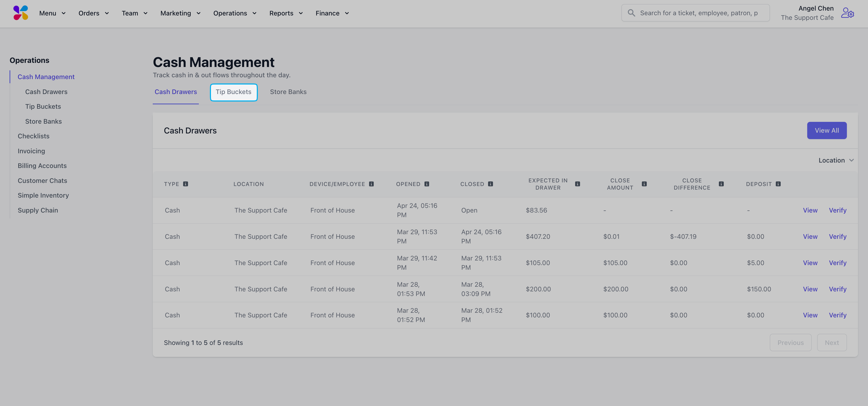Open the Finance menu dropdown
The image size is (868, 406).
point(332,13)
